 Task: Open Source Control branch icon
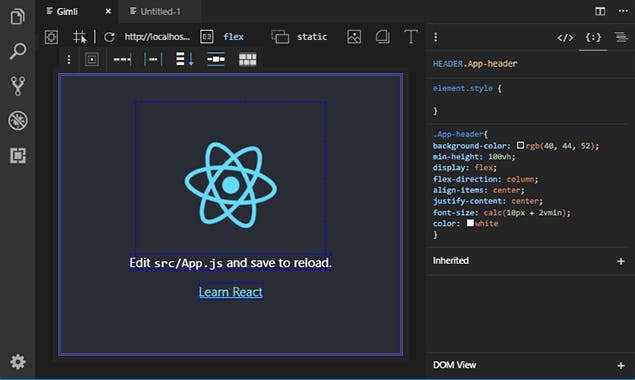tap(17, 86)
